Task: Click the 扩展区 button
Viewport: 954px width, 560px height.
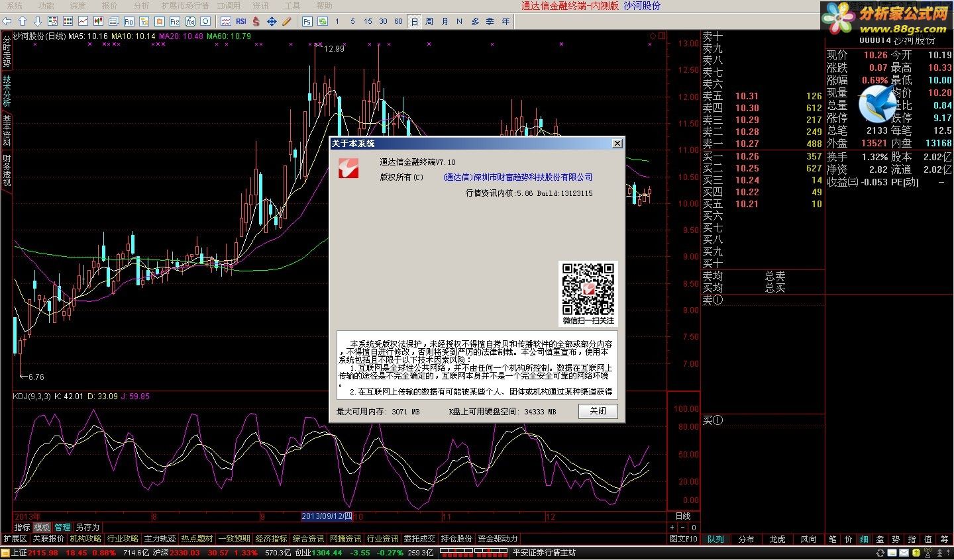Action: click(15, 539)
